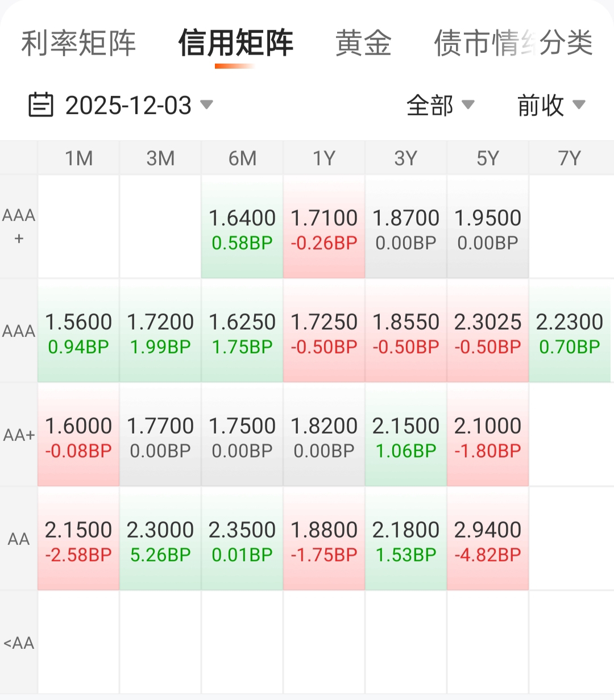Expand the 前收 comparison dropdown

click(x=550, y=105)
